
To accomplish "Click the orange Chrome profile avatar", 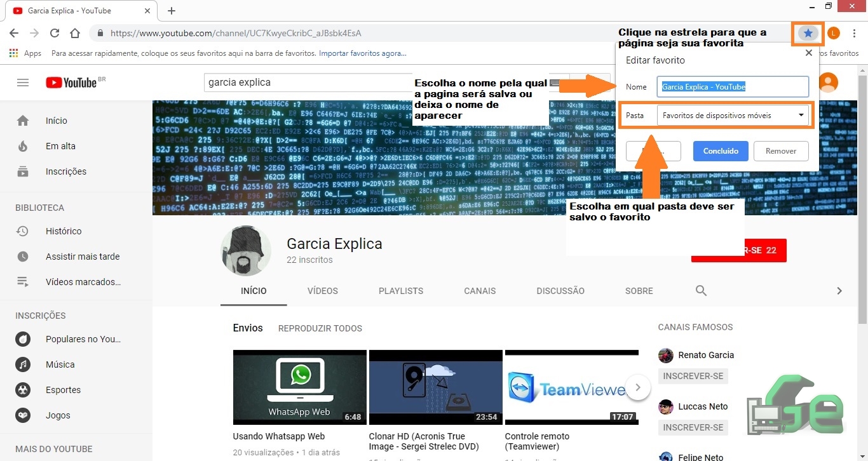I will pos(834,33).
